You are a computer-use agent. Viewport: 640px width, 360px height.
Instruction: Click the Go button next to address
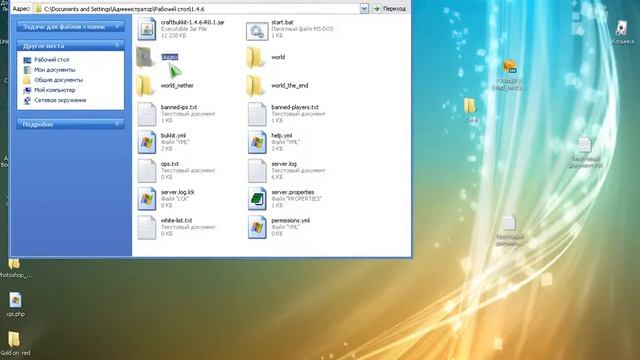click(389, 9)
